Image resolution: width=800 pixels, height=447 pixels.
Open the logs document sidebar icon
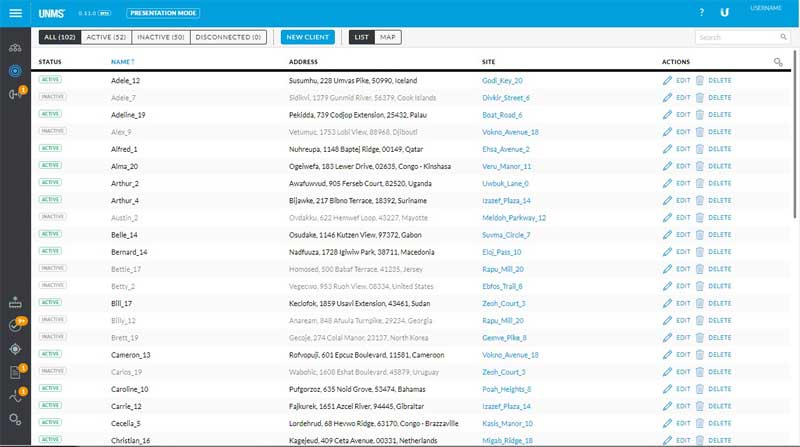point(15,372)
